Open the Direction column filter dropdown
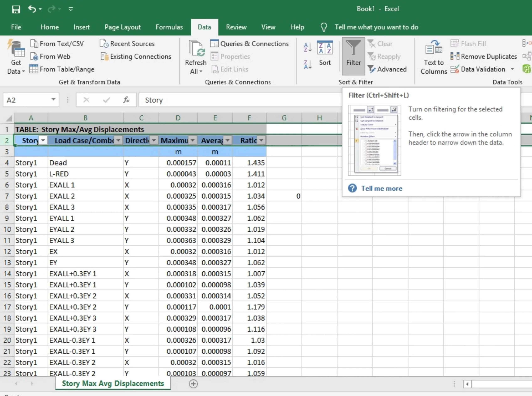 coord(154,140)
